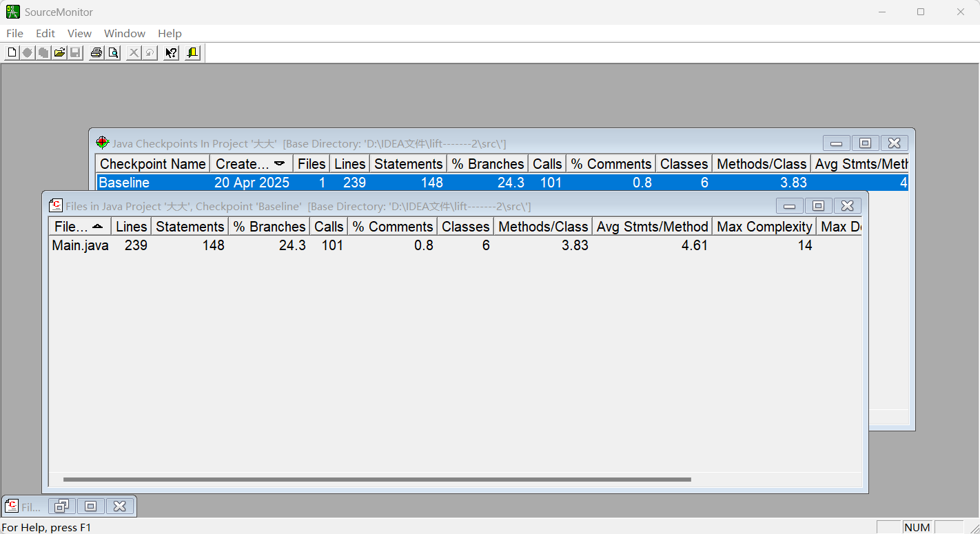
Task: Click Statements header in Files window
Action: 190,227
